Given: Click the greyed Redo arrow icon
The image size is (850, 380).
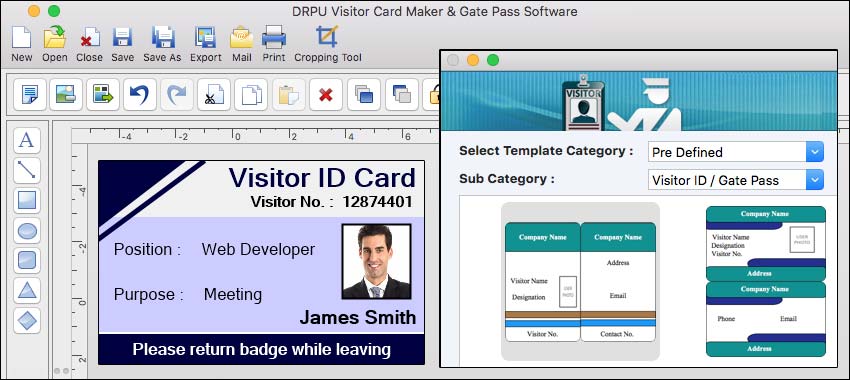Looking at the screenshot, I should pyautogui.click(x=177, y=95).
